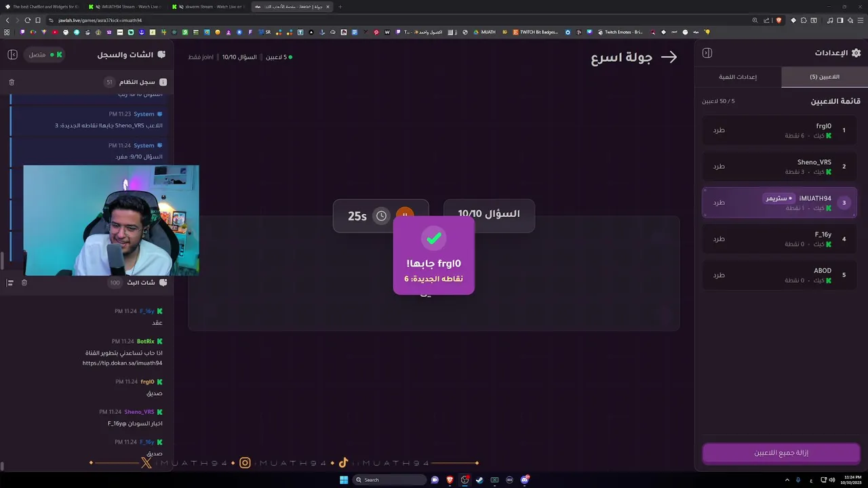868x488 pixels.
Task: Click the 51 count badge on سجل النظام
Action: (x=109, y=82)
